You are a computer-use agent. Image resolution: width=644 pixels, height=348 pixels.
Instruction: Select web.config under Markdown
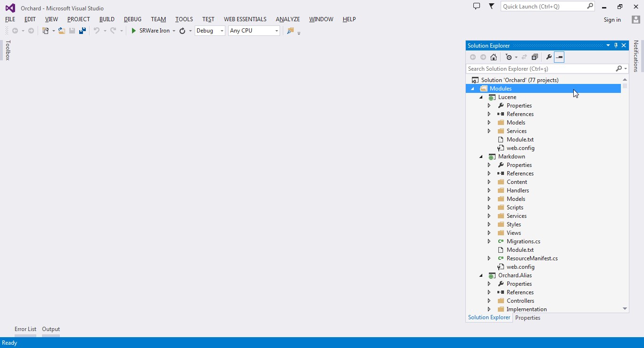[x=520, y=267]
